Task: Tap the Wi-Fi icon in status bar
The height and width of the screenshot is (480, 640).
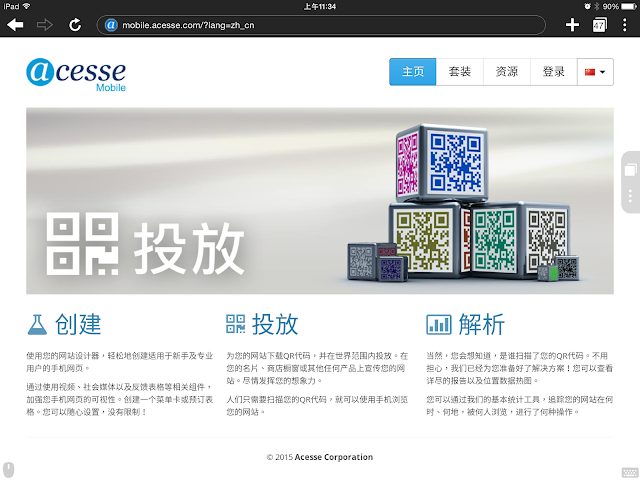Action: click(x=26, y=6)
